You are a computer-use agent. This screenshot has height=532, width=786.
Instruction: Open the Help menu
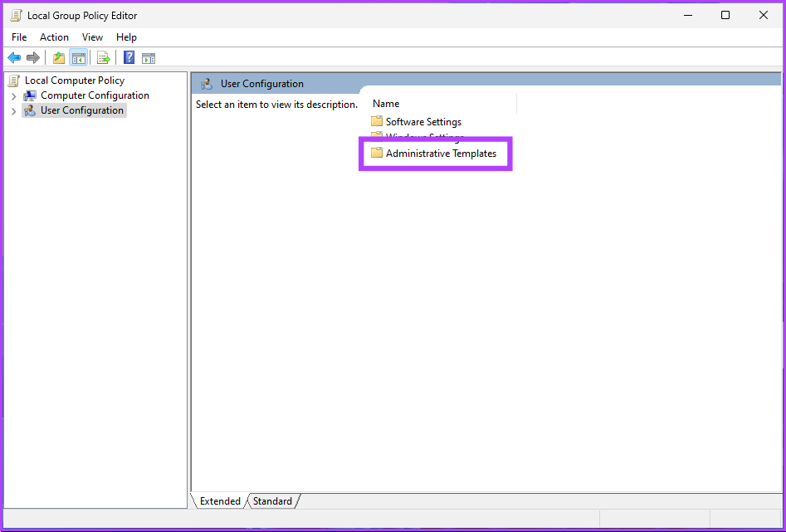pyautogui.click(x=126, y=37)
